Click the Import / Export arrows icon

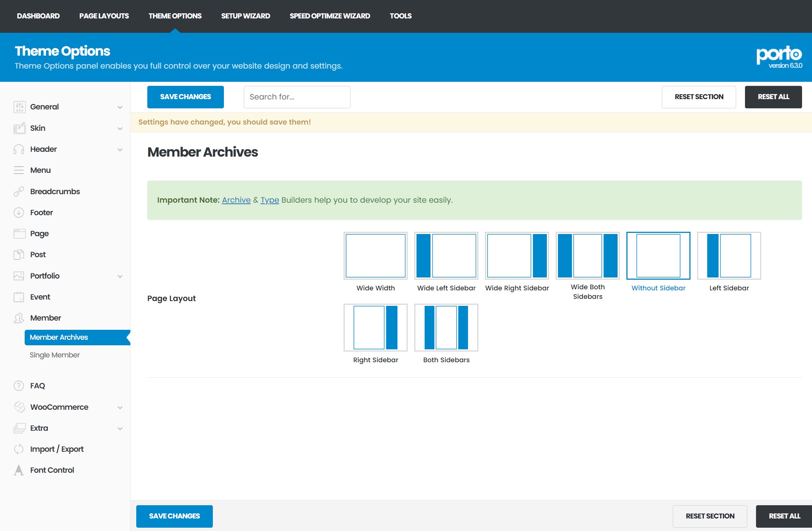tap(19, 449)
